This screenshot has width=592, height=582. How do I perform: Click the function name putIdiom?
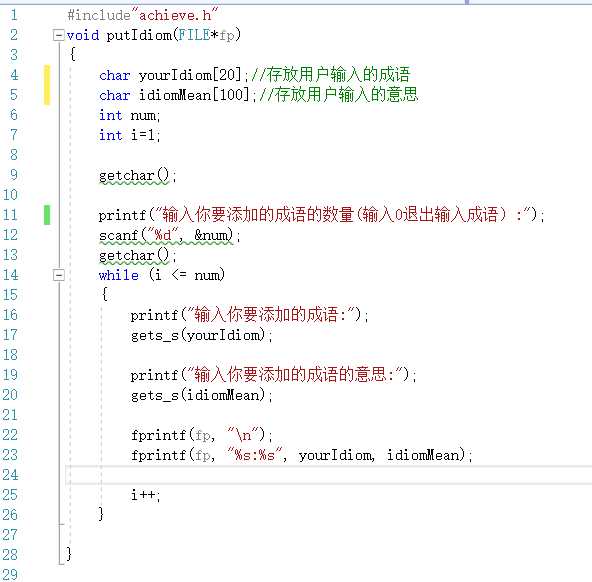(x=139, y=35)
